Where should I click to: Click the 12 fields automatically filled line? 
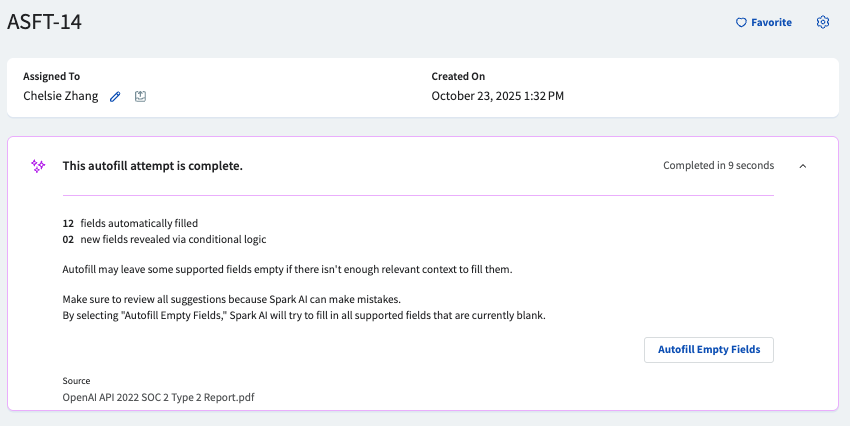click(x=130, y=223)
